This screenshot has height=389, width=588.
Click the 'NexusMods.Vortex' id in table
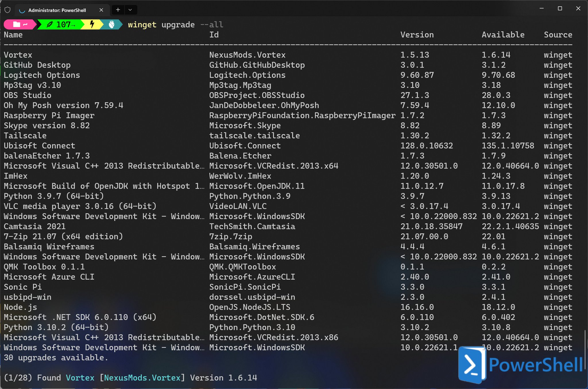click(247, 55)
